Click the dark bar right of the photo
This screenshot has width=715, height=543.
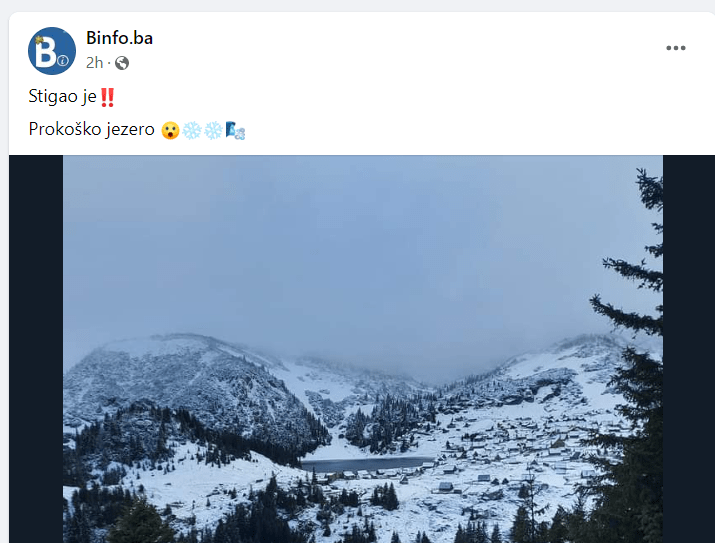(x=689, y=349)
